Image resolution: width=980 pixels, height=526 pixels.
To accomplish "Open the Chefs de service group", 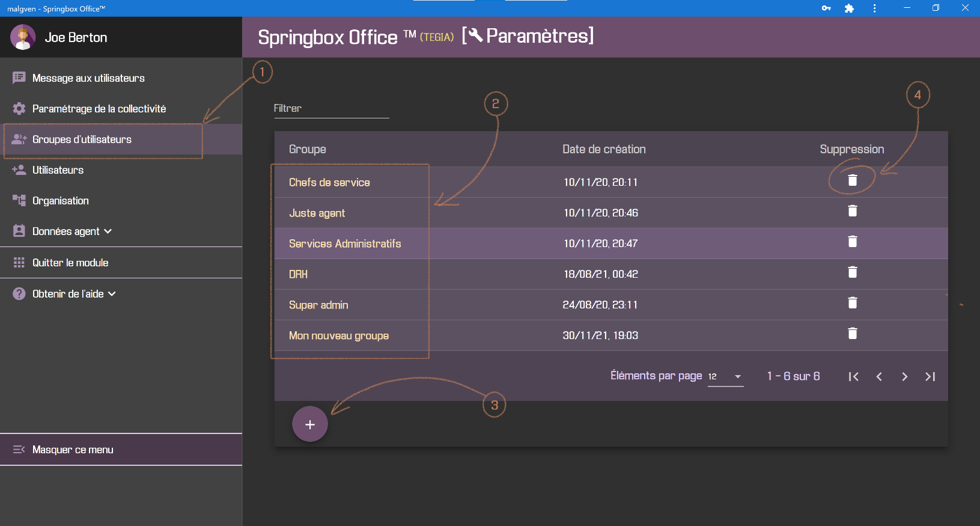I will tap(329, 183).
